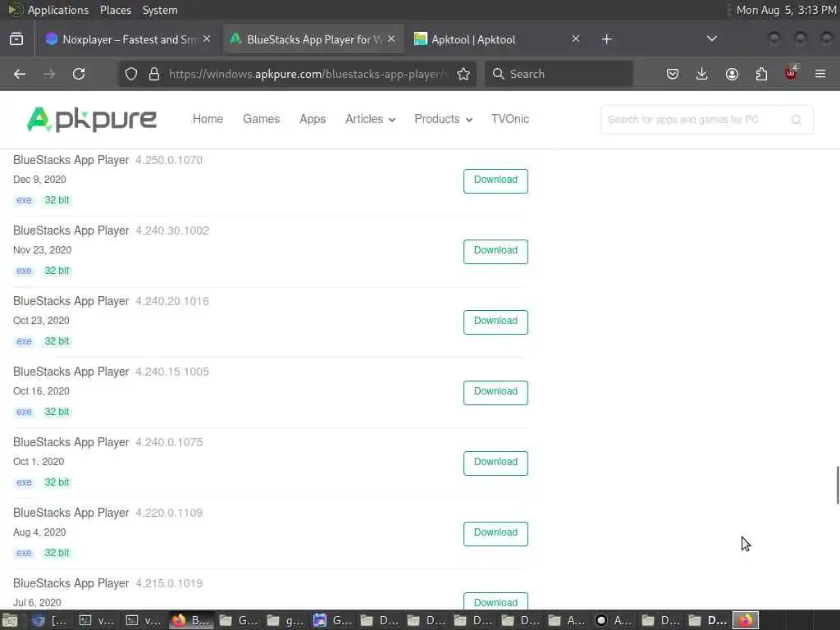The height and width of the screenshot is (630, 840).
Task: Close the BlueStacks App Player tab
Action: (391, 39)
